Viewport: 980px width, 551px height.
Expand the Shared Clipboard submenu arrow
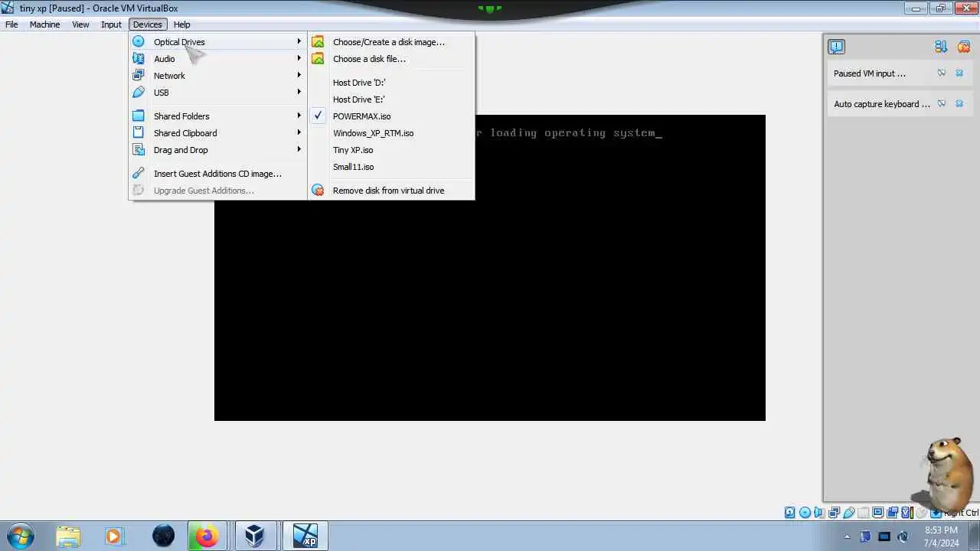click(x=299, y=132)
